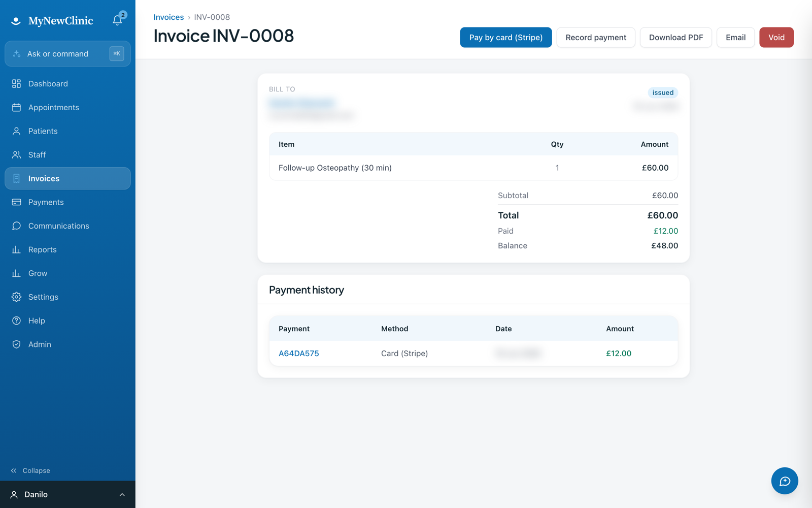Click the Settings gear icon
The width and height of the screenshot is (812, 508).
(x=16, y=297)
